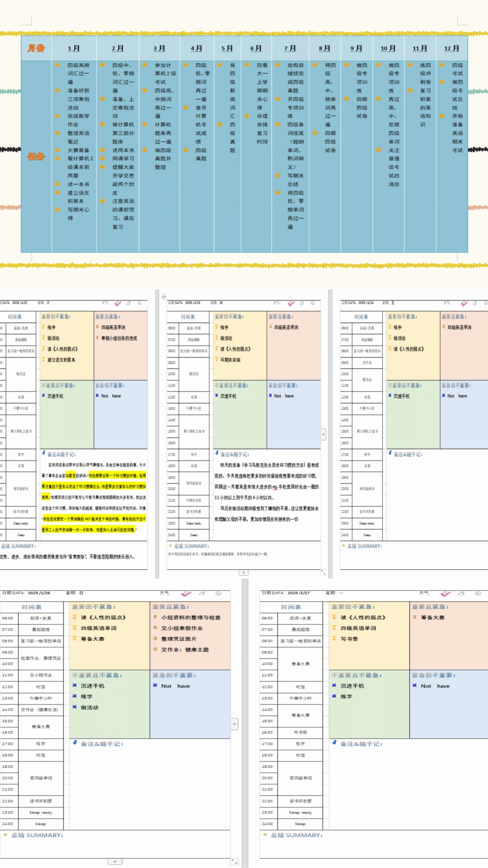Click the table move handle above the 2025/1/23 planner

point(164,297)
